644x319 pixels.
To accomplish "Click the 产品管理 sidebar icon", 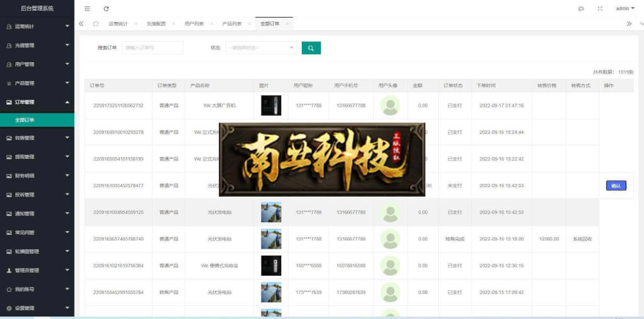I will click(x=9, y=84).
